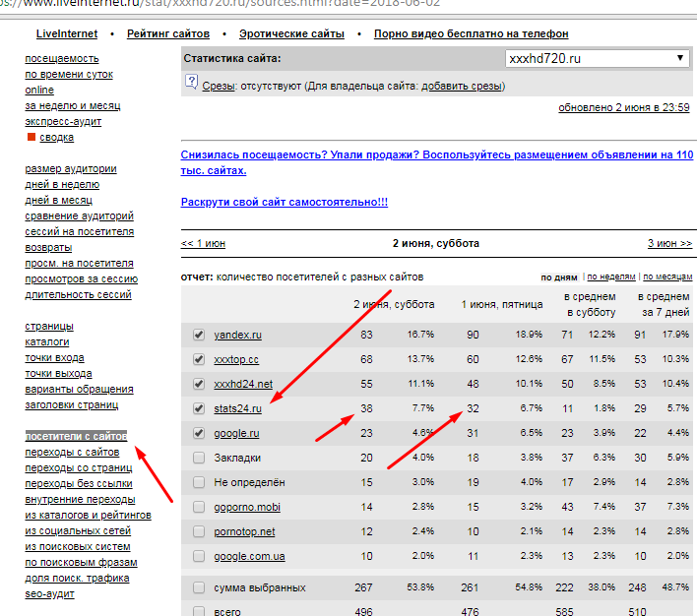The height and width of the screenshot is (616, 697).
Task: Open Рейтинг сайтов in top menu
Action: (168, 34)
